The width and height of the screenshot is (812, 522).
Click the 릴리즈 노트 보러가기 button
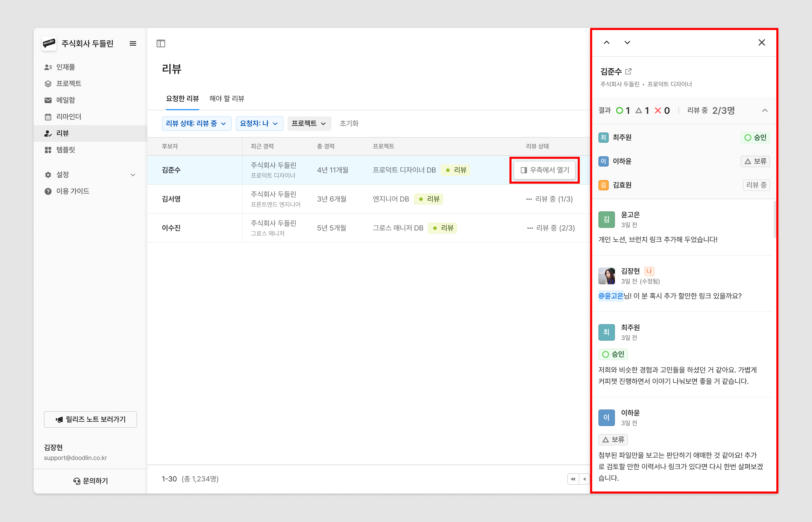coord(91,419)
